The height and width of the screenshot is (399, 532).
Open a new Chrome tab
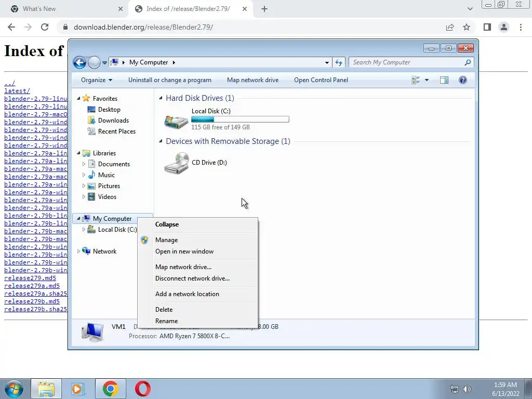264,9
